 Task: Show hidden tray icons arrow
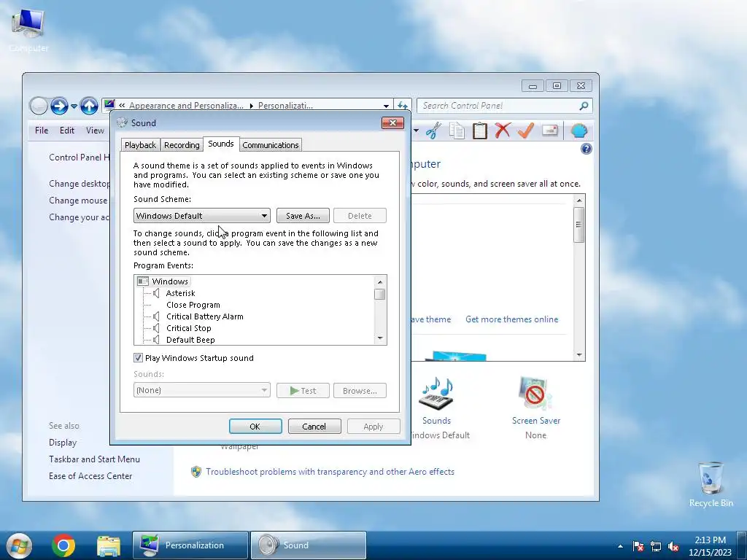[x=620, y=546]
